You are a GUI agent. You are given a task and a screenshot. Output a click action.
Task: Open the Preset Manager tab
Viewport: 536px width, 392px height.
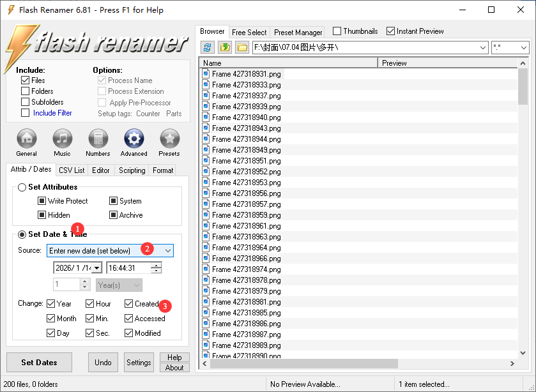(x=298, y=32)
